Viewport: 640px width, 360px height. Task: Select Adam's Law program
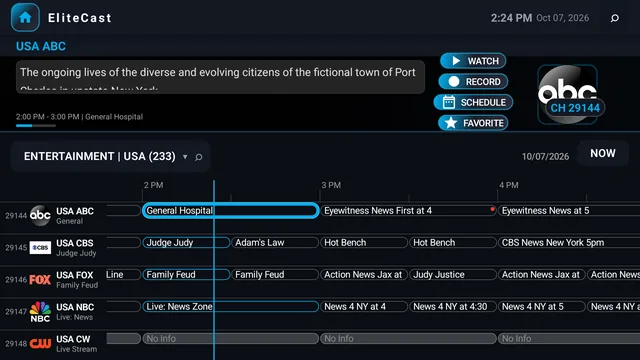point(275,242)
